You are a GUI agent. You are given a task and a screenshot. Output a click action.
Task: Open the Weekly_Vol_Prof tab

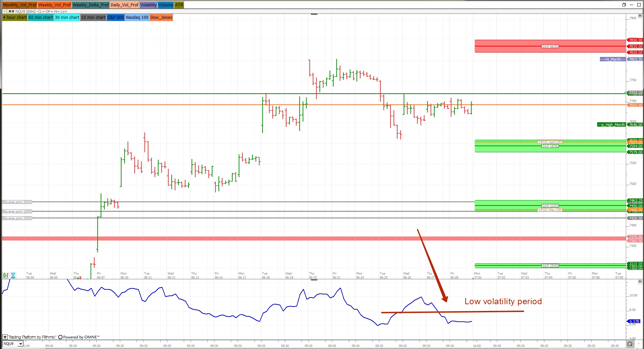click(x=55, y=5)
